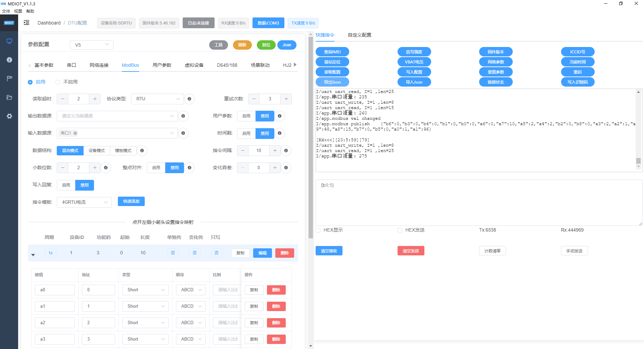Click the parameter panel vertical scrollbar

(x=311, y=138)
